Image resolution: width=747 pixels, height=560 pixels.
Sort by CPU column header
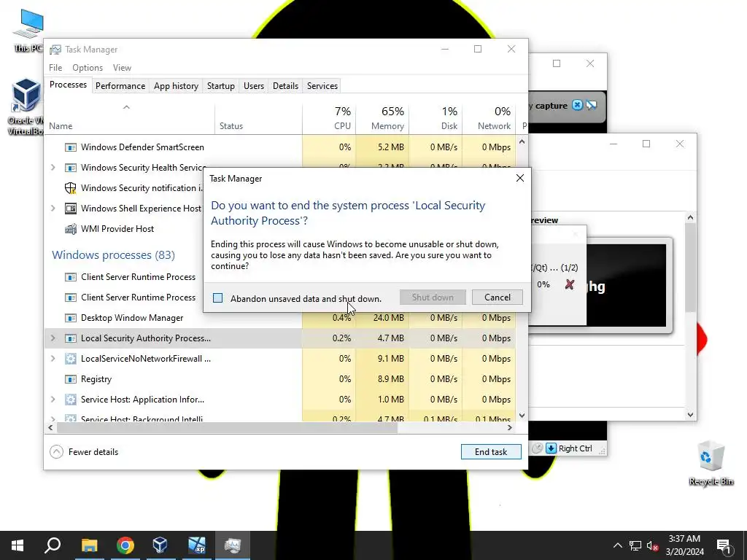(x=329, y=118)
